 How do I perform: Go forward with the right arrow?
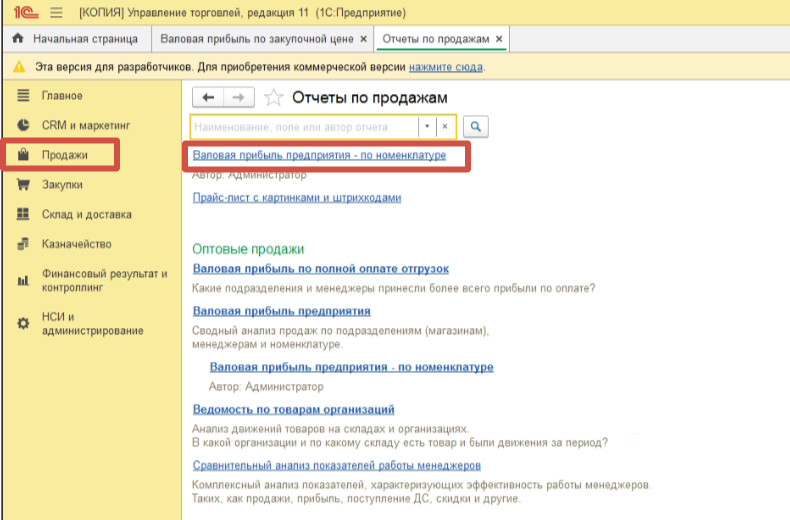coord(239,97)
